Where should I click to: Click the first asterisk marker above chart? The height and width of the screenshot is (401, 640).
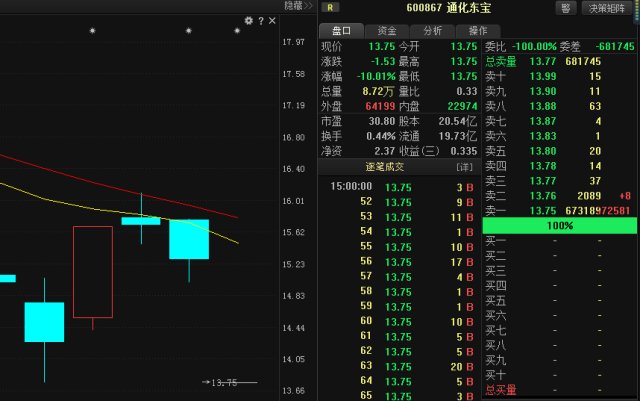tap(92, 32)
